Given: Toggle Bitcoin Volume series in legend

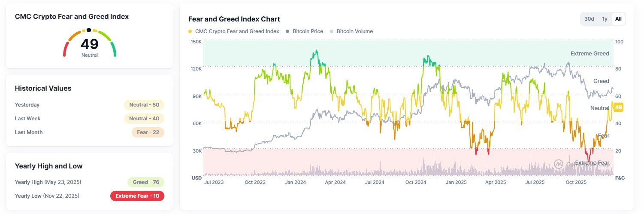Looking at the screenshot, I should pyautogui.click(x=354, y=31).
